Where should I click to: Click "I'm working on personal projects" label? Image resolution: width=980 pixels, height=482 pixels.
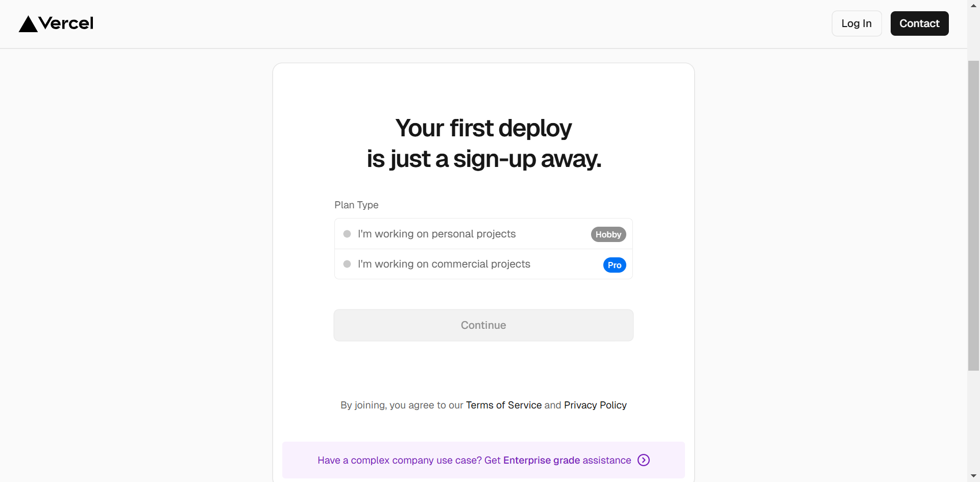point(436,234)
